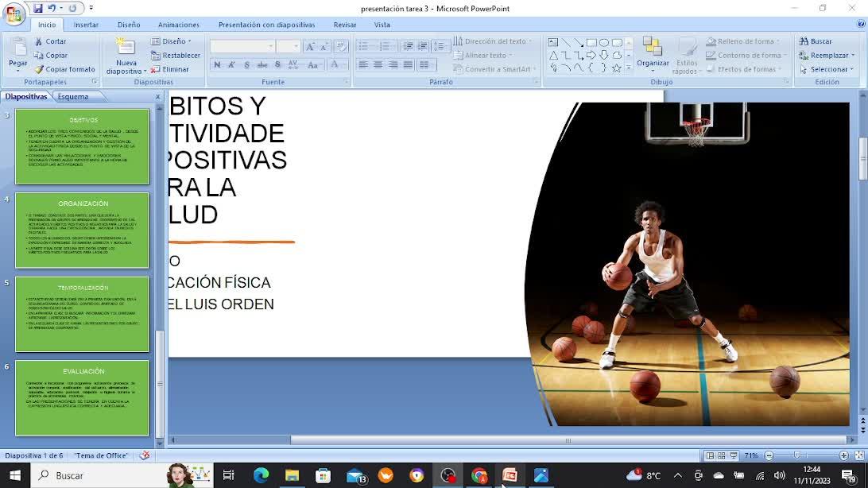
Task: Expand the shapes gallery more arrow
Action: coord(628,68)
